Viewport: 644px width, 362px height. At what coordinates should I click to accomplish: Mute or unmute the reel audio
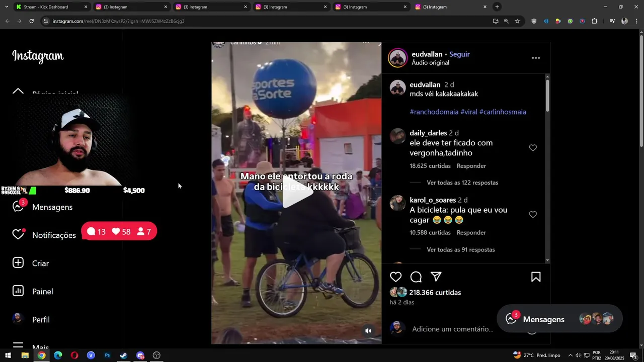[368, 331]
